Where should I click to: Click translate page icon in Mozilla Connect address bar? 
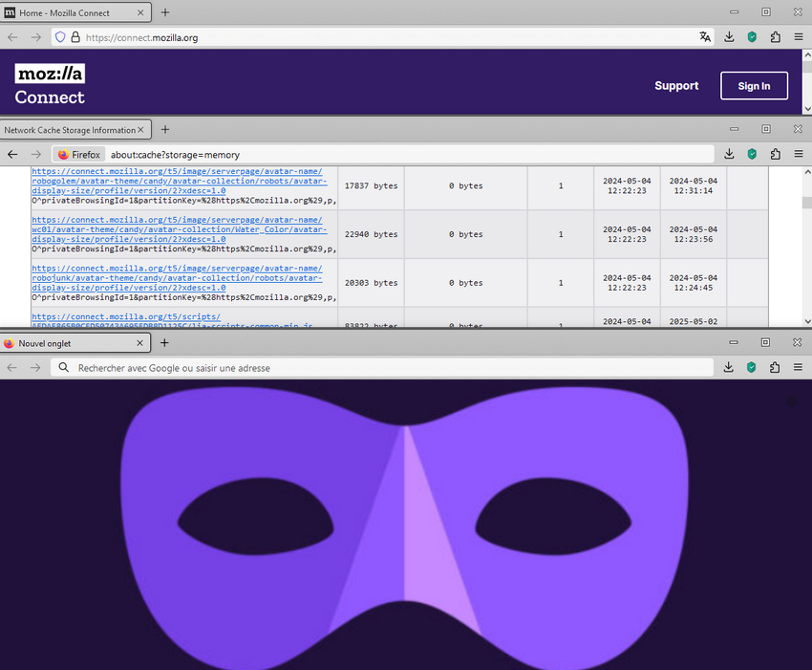705,37
